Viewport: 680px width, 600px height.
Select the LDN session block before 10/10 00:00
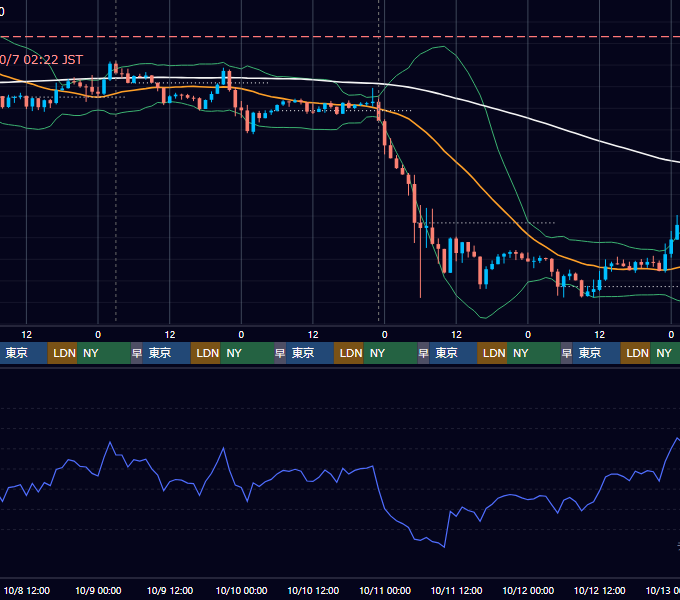tap(206, 353)
